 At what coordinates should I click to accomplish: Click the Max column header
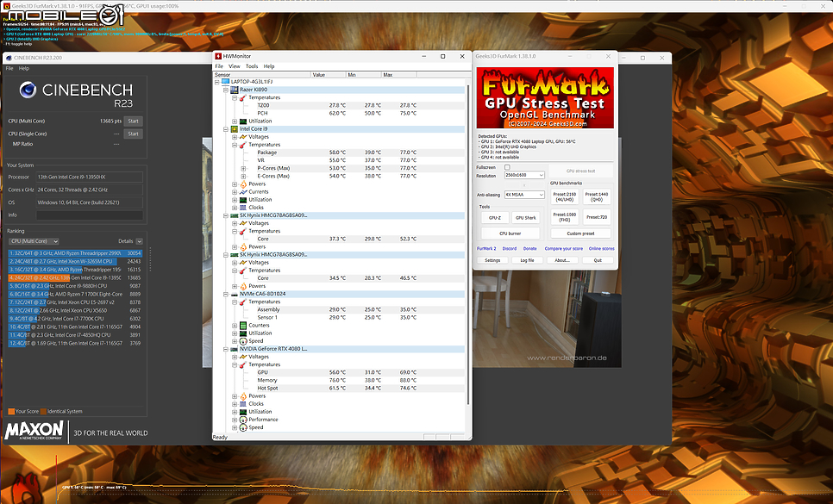pyautogui.click(x=399, y=75)
